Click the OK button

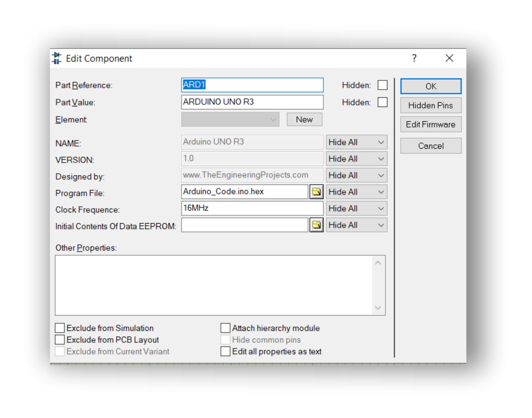click(431, 86)
